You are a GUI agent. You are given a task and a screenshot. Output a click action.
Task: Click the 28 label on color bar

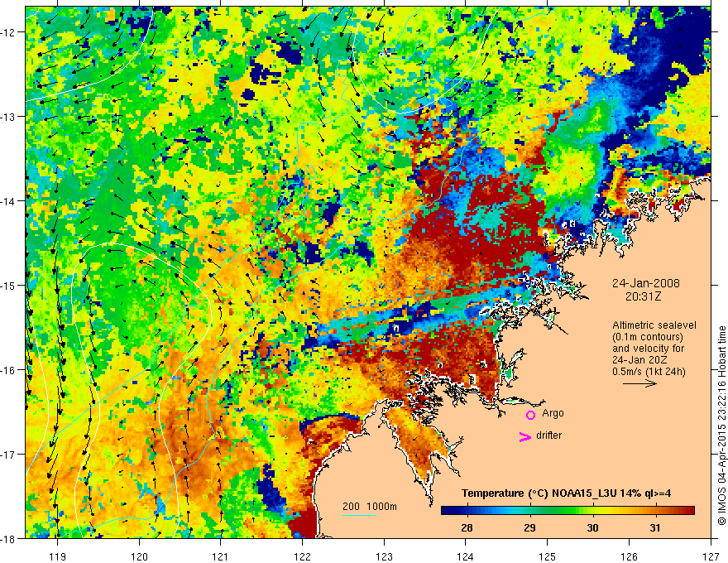coord(467,528)
